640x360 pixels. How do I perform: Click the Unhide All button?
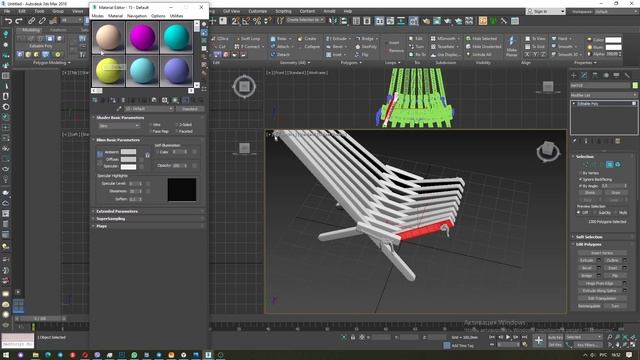pyautogui.click(x=479, y=54)
